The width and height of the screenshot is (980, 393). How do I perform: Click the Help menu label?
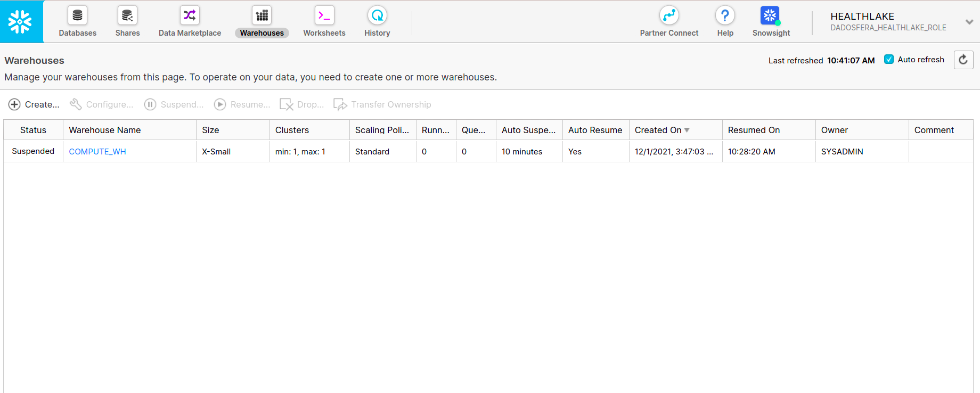pyautogui.click(x=725, y=33)
